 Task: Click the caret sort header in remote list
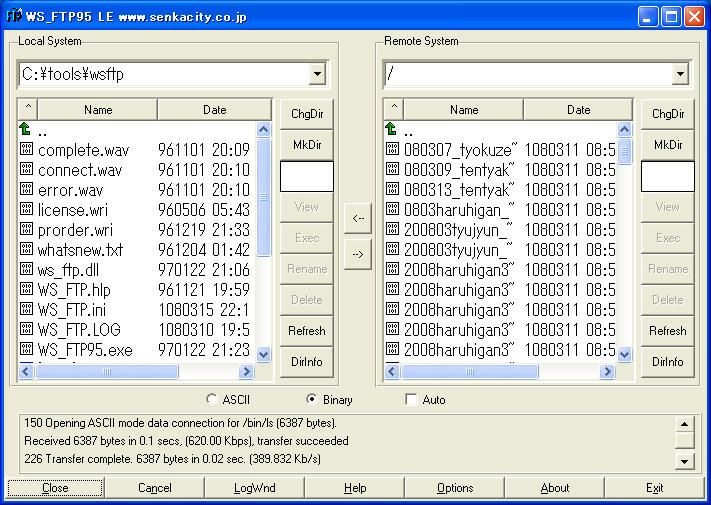394,110
